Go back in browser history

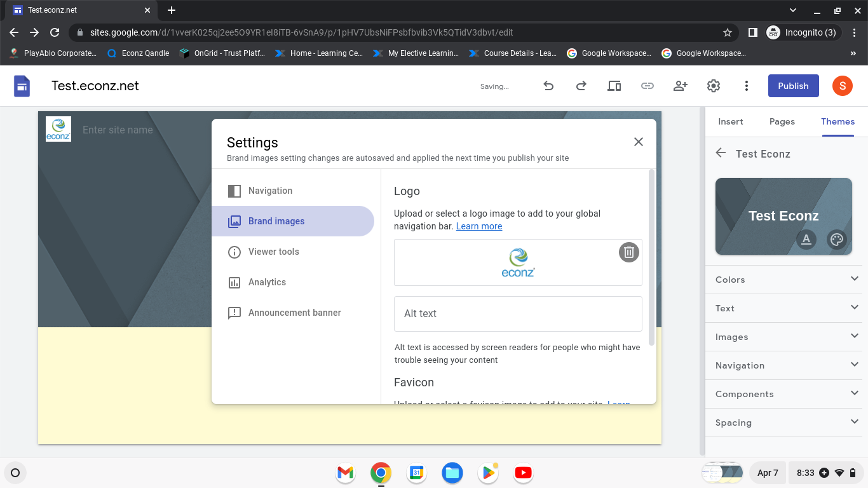point(14,32)
